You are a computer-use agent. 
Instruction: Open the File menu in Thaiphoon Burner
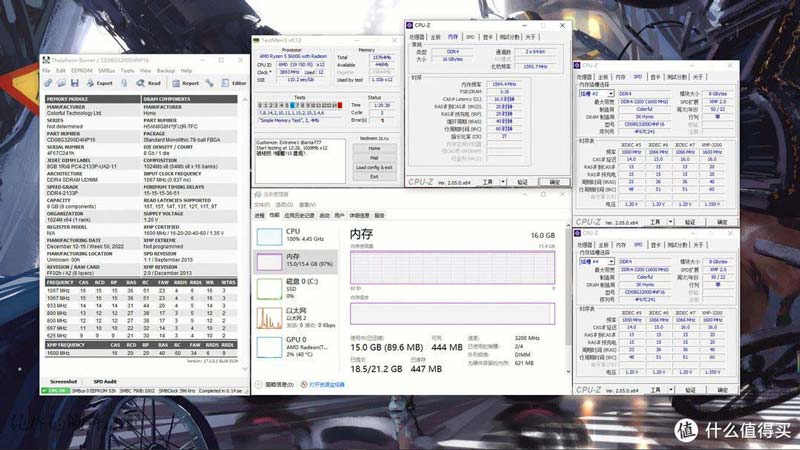pos(46,70)
